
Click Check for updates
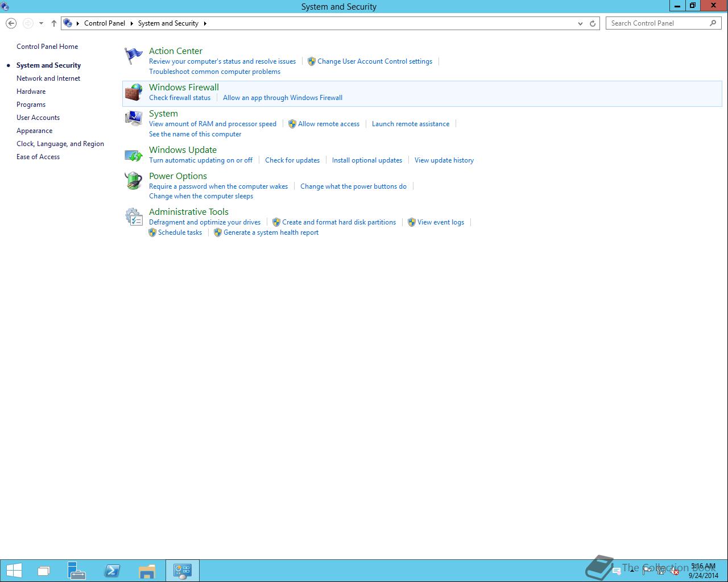292,160
